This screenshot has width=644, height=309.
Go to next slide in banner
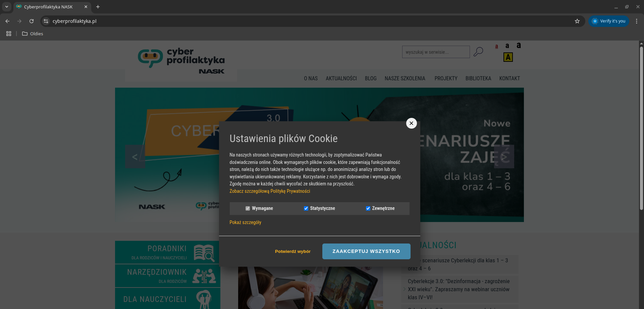504,157
